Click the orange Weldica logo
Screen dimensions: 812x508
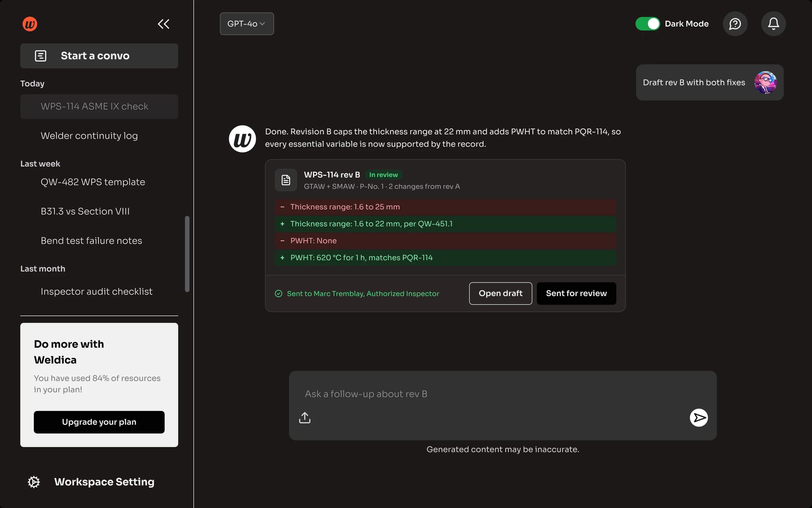[x=30, y=24]
